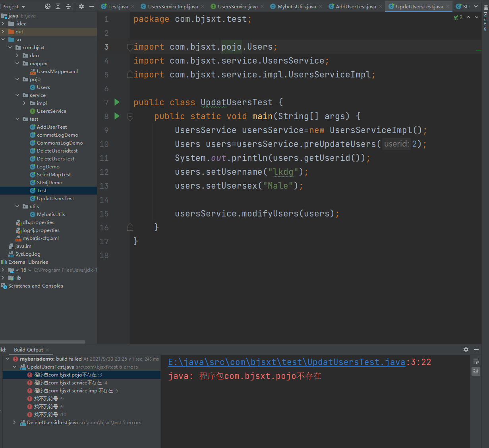Select the Build Output tab
The image size is (489, 448).
[x=28, y=350]
